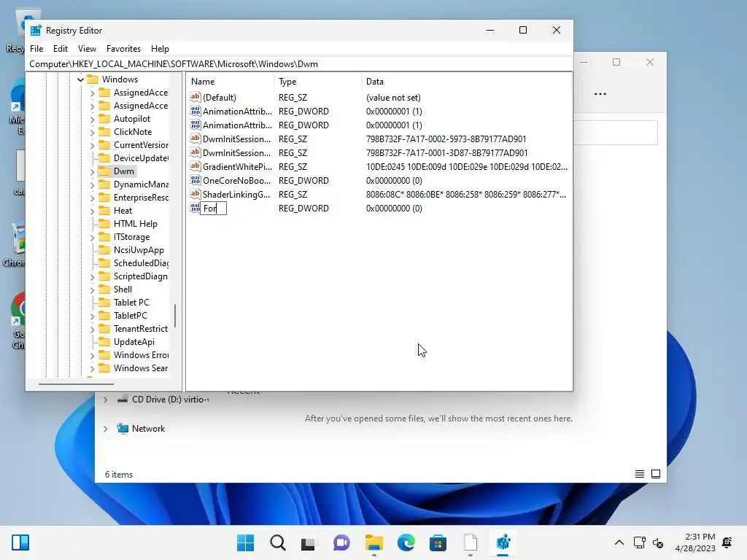Expand the Shell key
747x560 pixels.
click(x=93, y=289)
